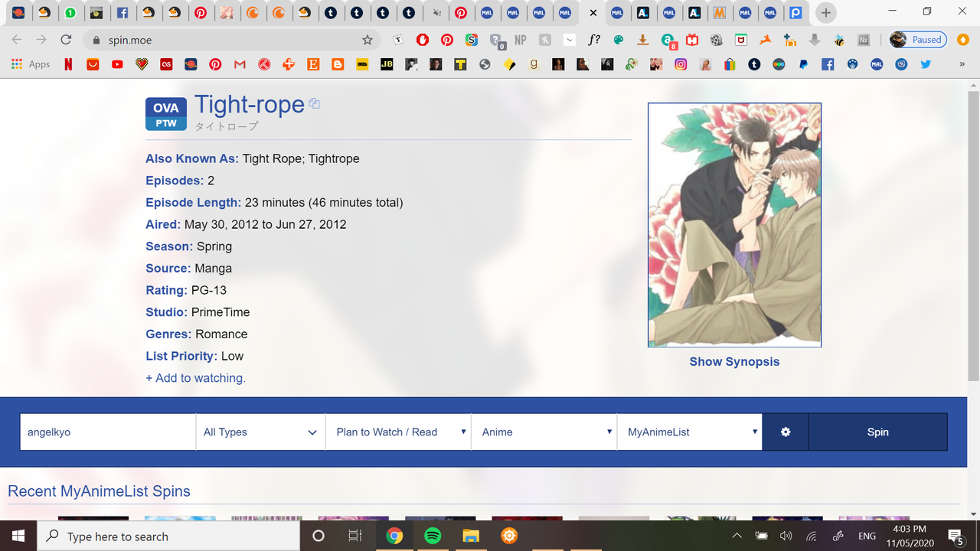Open the Instagram bookmark

pos(681,65)
